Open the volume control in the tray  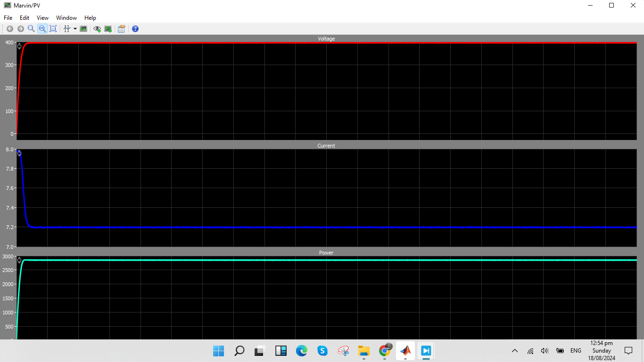coord(545,351)
